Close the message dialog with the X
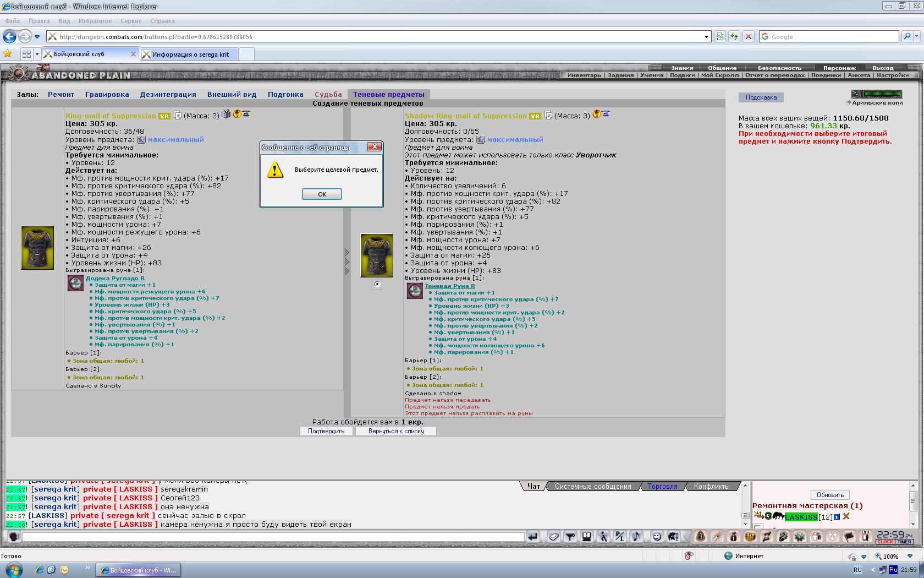This screenshot has width=924, height=578. (375, 147)
